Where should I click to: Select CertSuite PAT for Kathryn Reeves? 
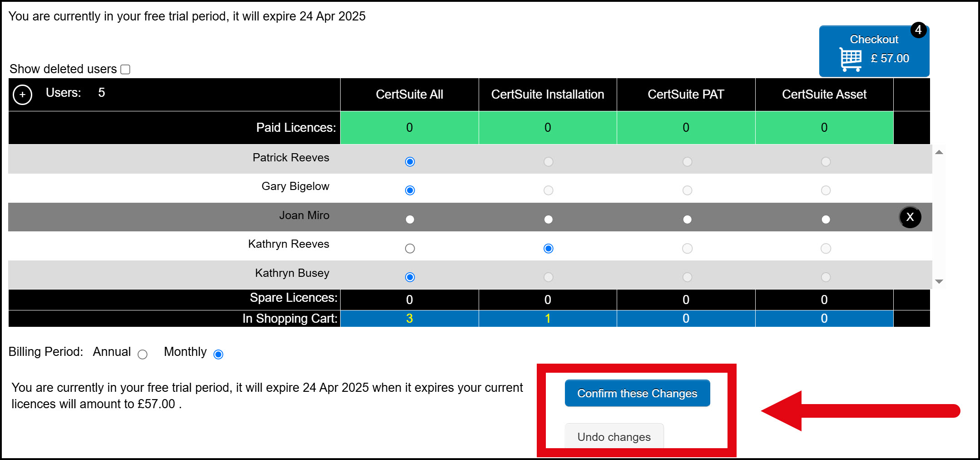point(687,249)
